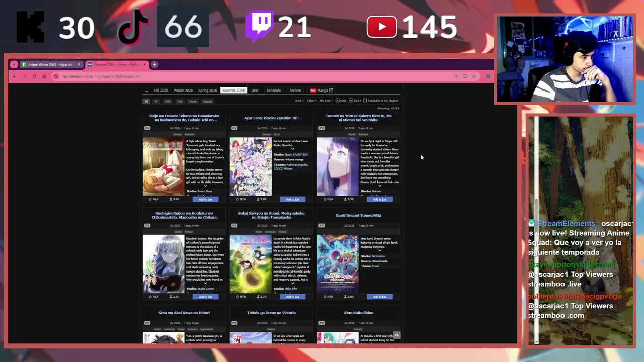Show earlier seasons via ellipsis

tap(146, 90)
